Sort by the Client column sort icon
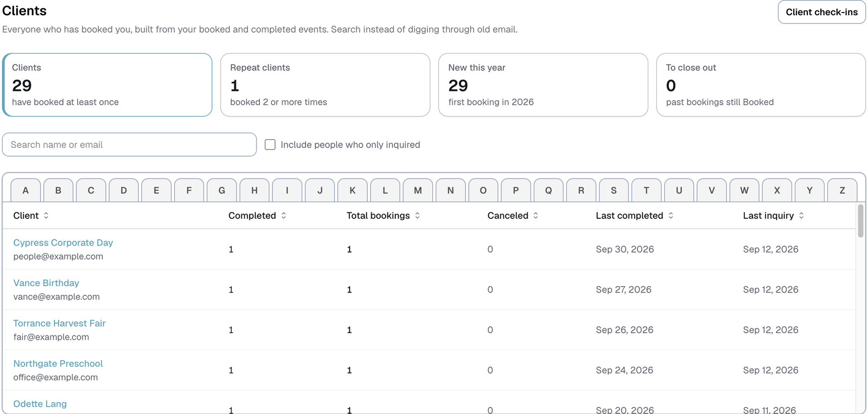Viewport: 868px width, 414px height. 46,216
